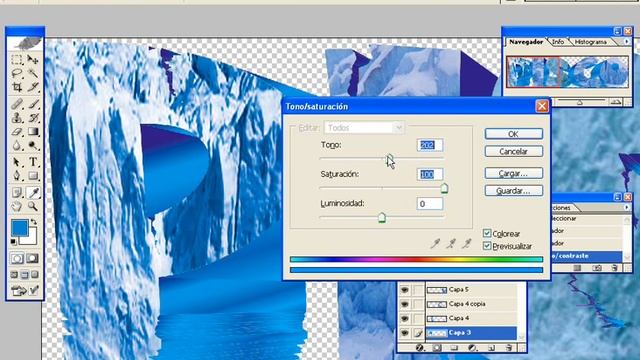Click the Cancelar button
This screenshot has height=360, width=640.
coord(513,151)
